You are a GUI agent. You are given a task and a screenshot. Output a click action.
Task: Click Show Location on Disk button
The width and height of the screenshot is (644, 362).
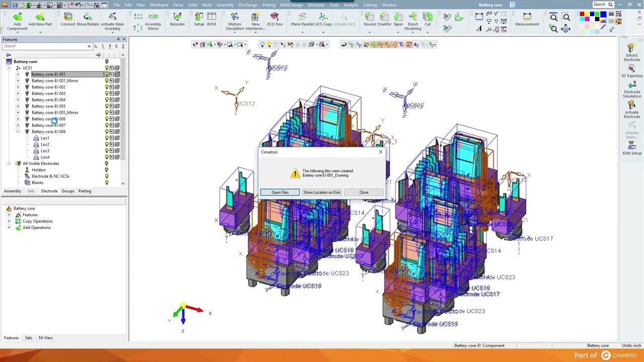coord(321,192)
